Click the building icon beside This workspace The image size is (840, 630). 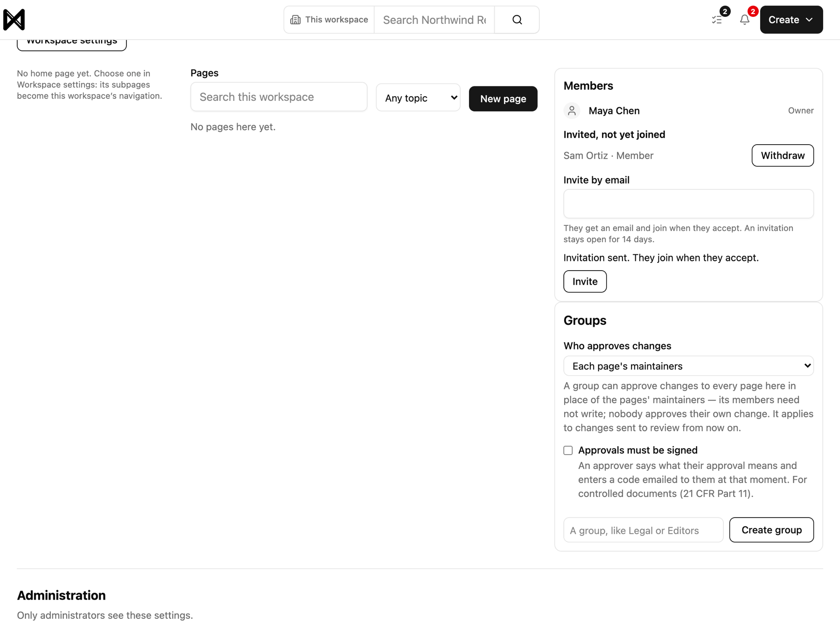pos(295,20)
